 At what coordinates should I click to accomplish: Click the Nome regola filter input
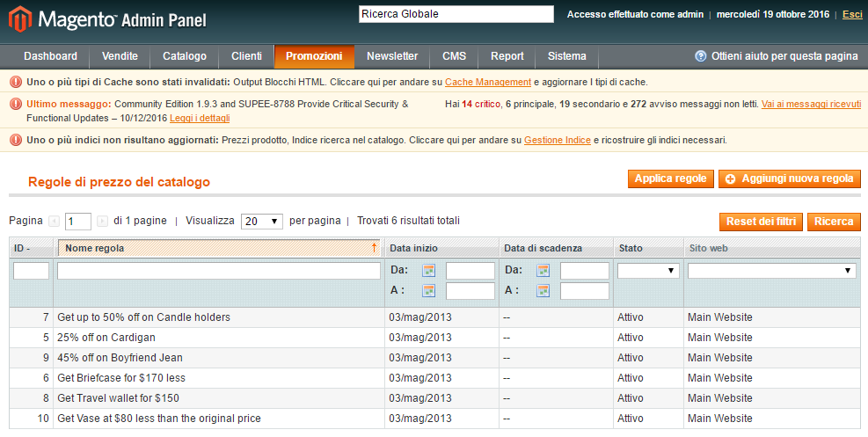tap(219, 271)
